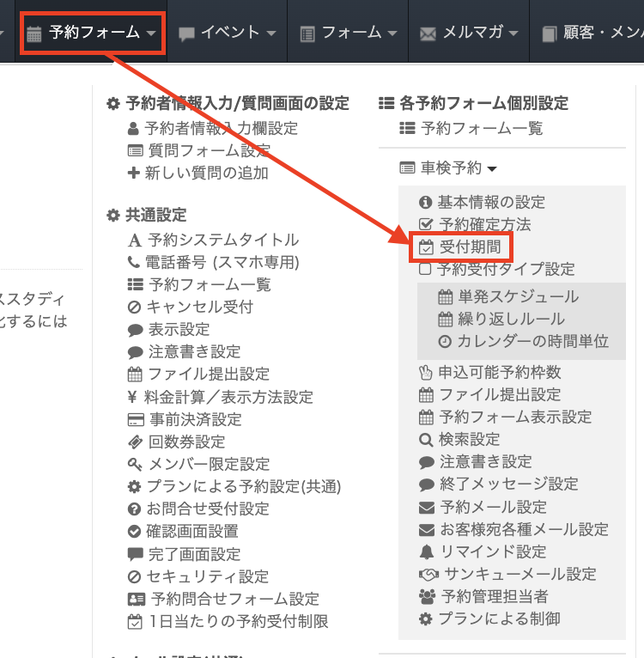
Task: Open the 顧客・メンバー navbar item
Action: click(592, 34)
